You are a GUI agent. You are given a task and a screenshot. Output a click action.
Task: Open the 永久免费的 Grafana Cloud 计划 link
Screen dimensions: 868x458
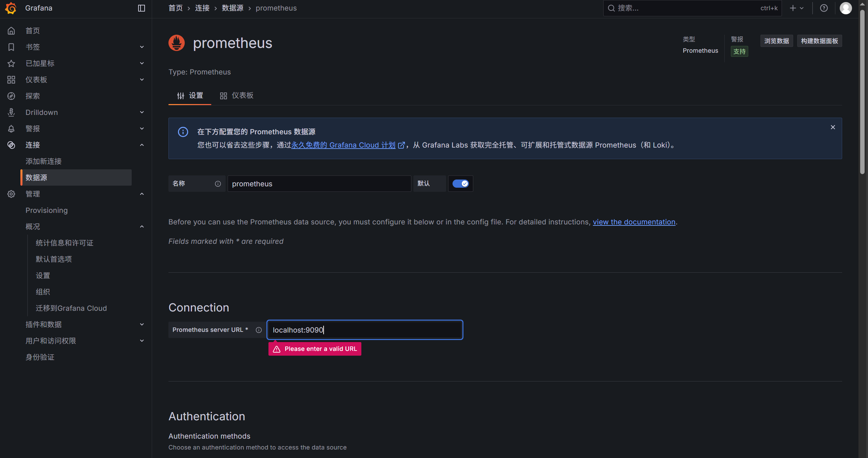click(x=343, y=145)
